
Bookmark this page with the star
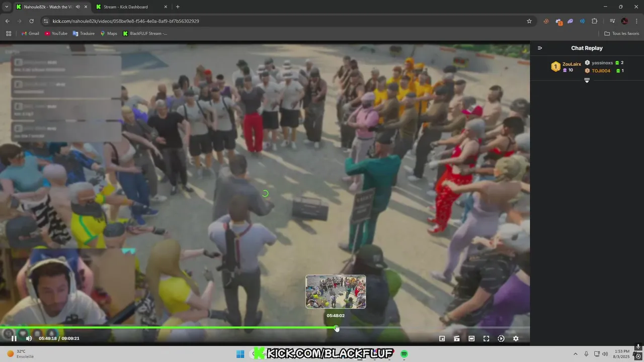click(x=529, y=21)
